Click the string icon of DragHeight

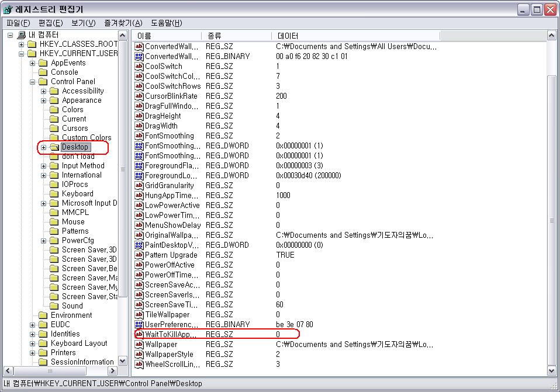[139, 116]
